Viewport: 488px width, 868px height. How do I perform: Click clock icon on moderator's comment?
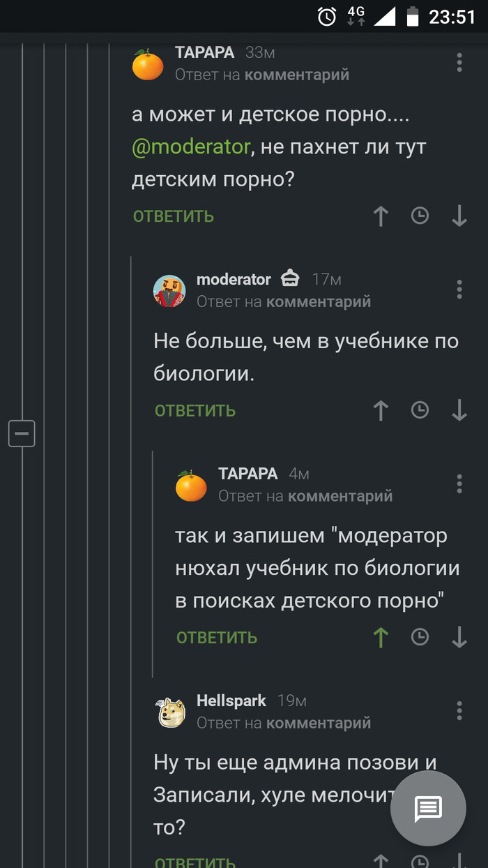(420, 410)
